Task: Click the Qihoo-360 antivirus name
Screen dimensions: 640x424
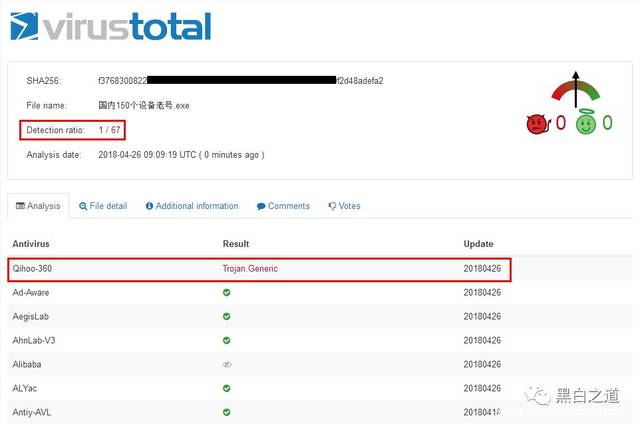Action: pos(32,269)
